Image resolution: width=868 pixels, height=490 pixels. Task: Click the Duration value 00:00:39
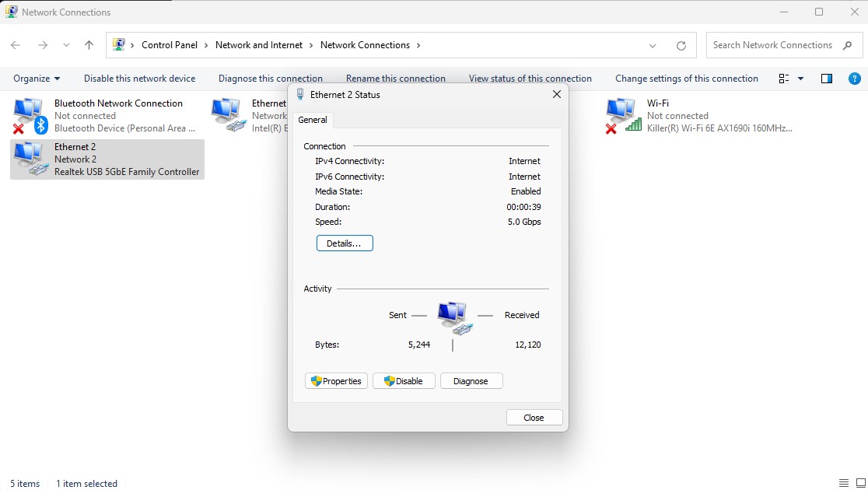point(523,207)
